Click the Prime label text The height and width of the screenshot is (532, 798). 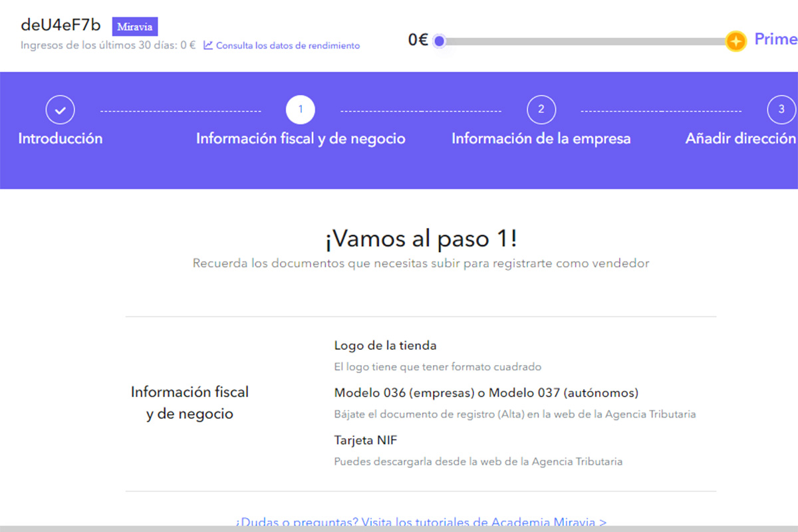775,39
